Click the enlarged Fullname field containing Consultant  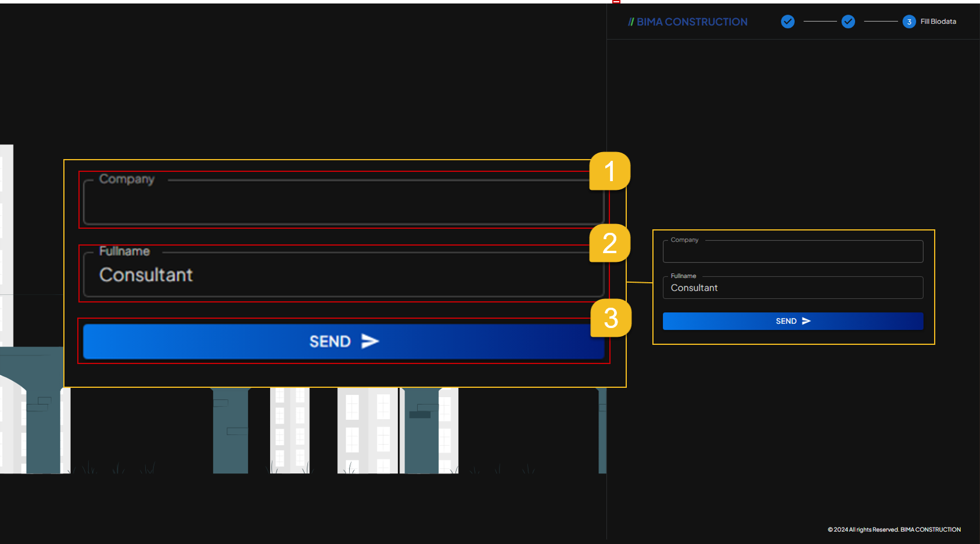pos(343,275)
